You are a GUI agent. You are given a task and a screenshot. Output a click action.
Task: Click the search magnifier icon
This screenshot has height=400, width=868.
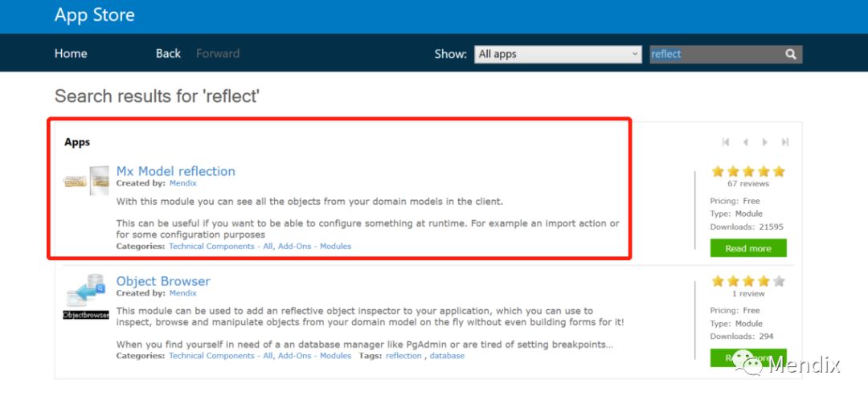pyautogui.click(x=791, y=55)
